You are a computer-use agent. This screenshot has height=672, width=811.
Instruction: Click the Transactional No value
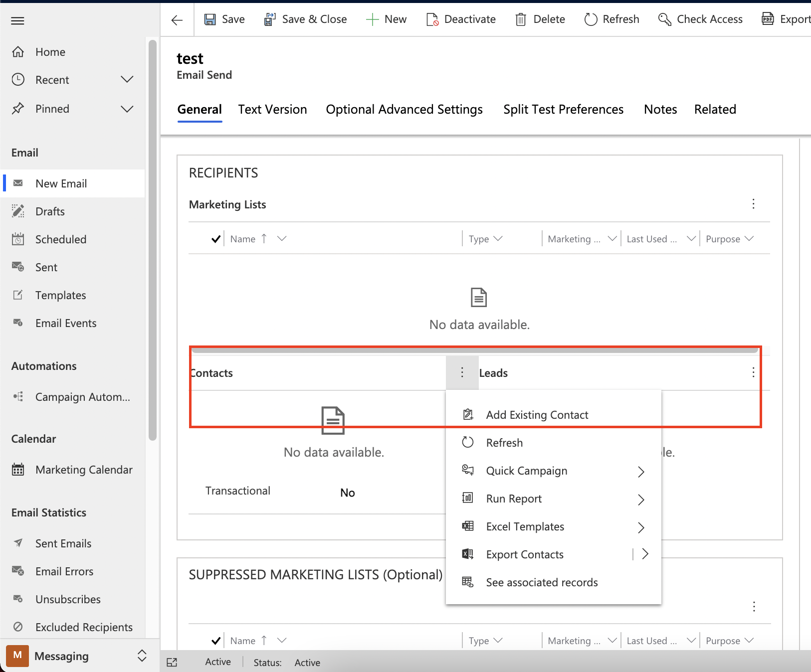tap(348, 493)
